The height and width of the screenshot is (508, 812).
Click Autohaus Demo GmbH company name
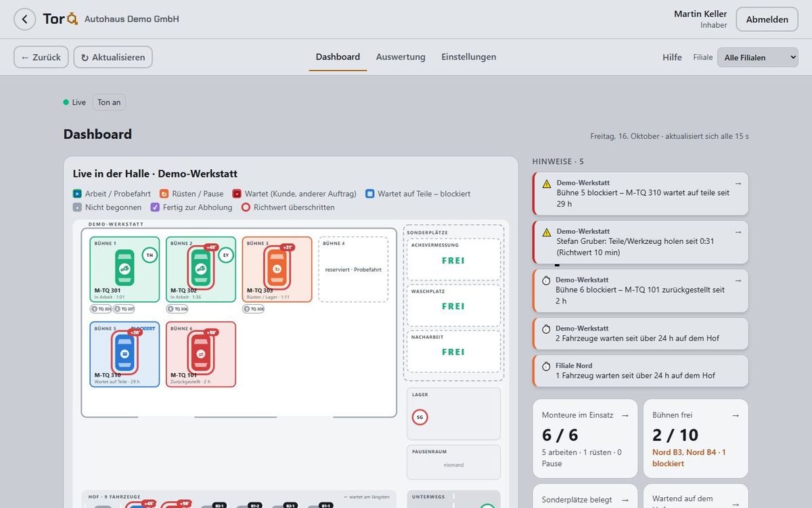[132, 19]
